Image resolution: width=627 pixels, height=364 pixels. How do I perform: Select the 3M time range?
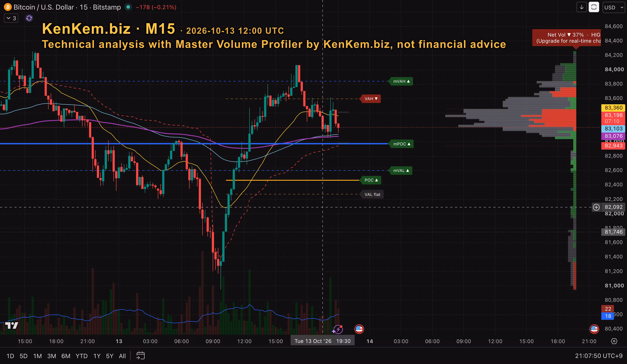52,356
